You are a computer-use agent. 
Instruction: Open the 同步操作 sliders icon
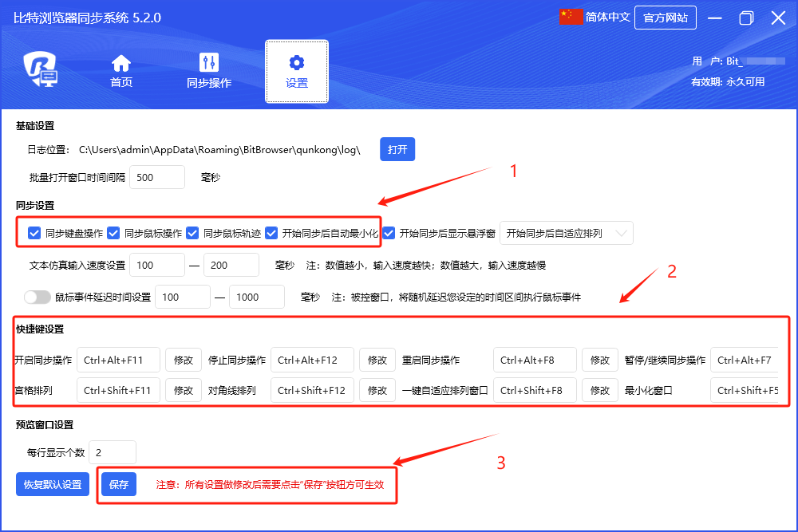tap(209, 63)
